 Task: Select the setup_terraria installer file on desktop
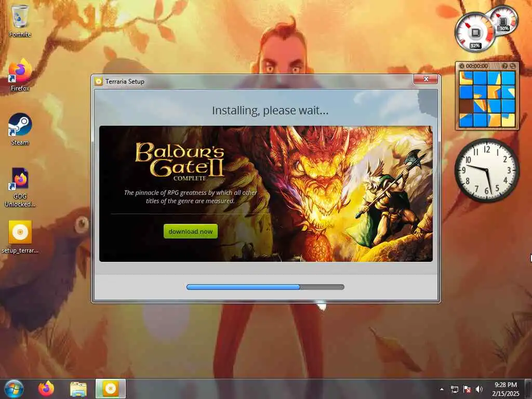pyautogui.click(x=20, y=237)
